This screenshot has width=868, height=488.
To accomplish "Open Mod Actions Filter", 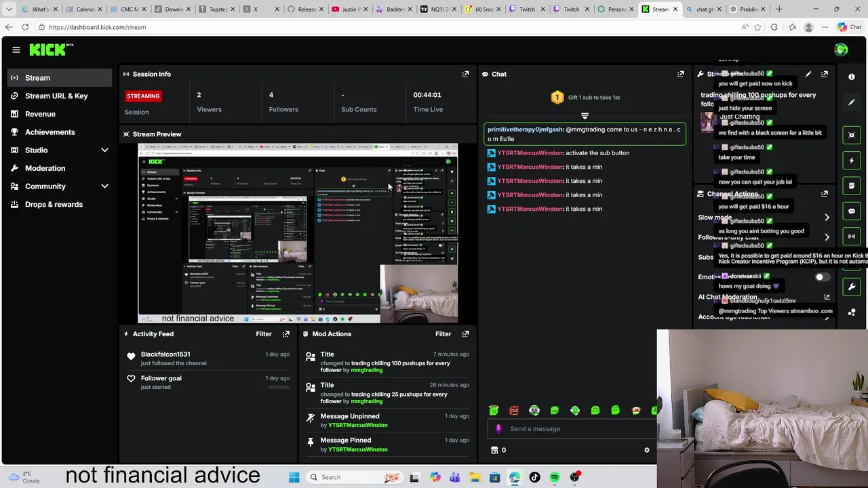I will [x=443, y=333].
